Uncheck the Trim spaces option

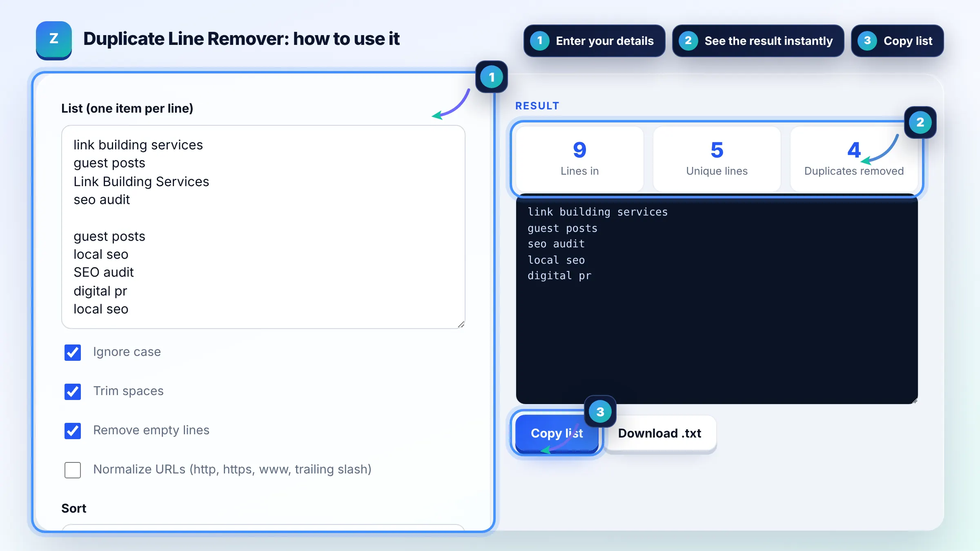pos(73,392)
